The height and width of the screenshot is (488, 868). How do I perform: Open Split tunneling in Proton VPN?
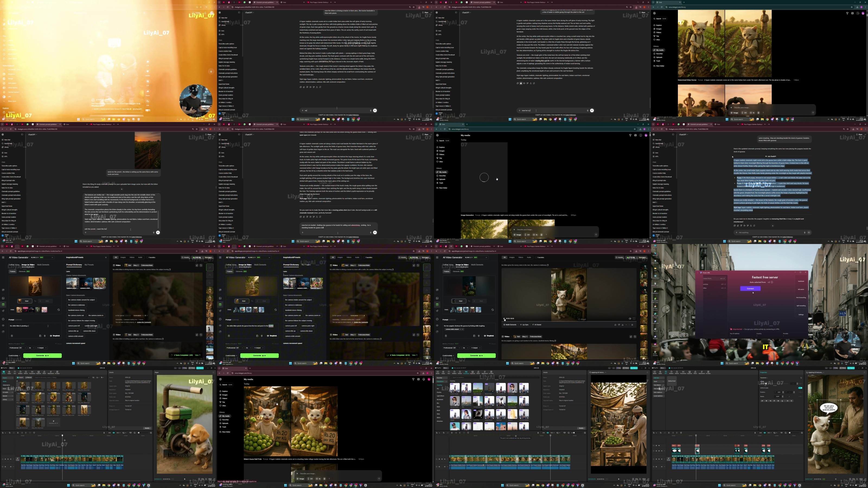[x=801, y=306]
